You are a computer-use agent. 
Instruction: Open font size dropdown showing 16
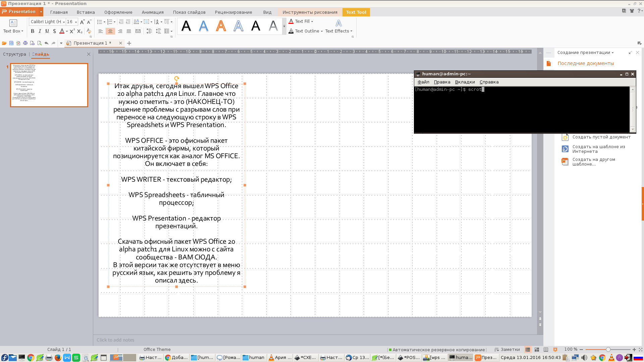(x=76, y=22)
